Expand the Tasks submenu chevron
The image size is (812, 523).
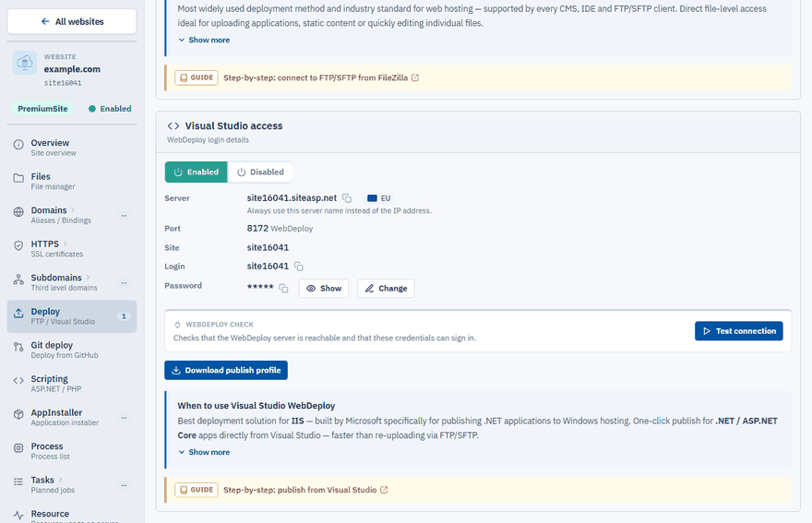click(61, 480)
